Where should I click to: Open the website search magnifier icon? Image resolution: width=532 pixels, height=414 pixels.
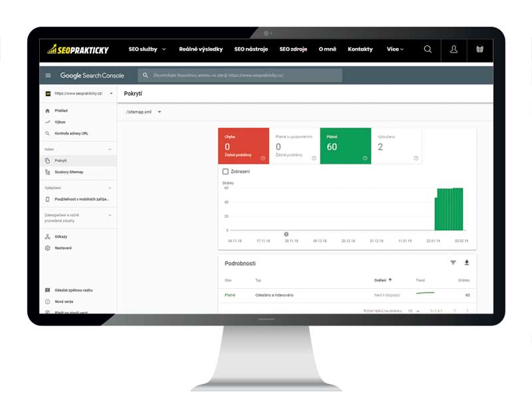(x=428, y=49)
